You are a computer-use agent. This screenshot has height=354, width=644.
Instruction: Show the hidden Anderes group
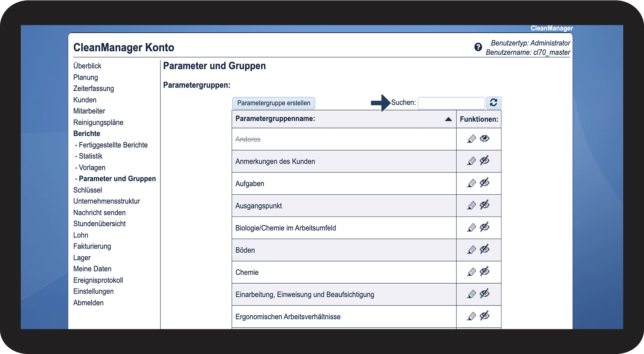(x=484, y=139)
